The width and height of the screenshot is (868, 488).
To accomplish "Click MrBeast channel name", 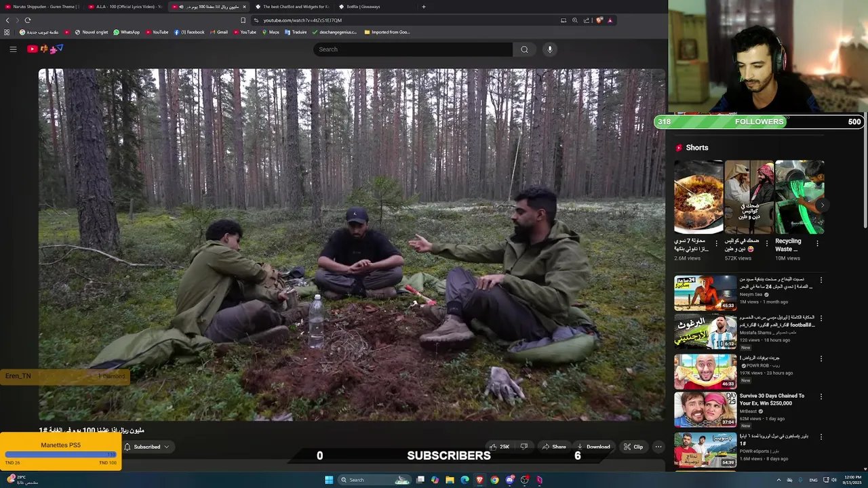I will coord(748,411).
